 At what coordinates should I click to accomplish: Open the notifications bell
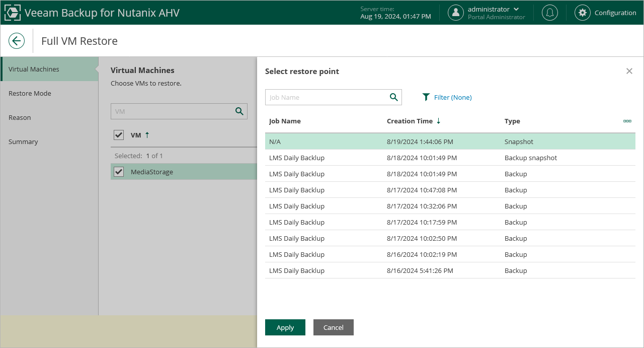549,13
